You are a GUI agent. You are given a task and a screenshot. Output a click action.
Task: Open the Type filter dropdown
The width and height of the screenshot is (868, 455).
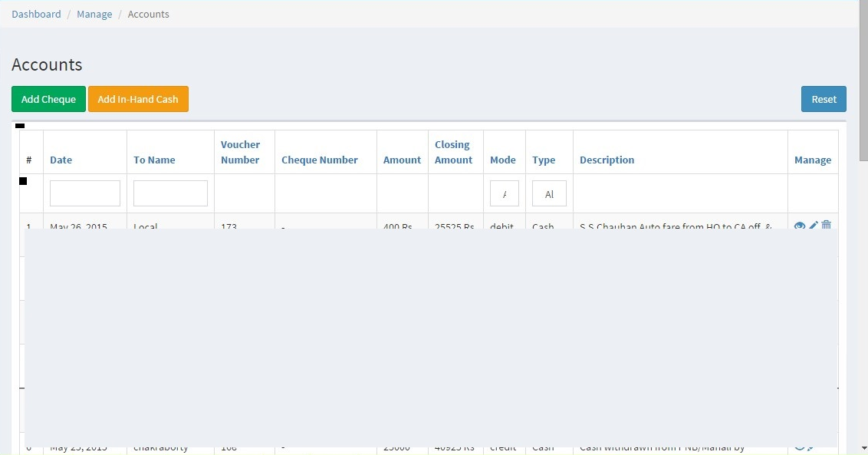[549, 193]
